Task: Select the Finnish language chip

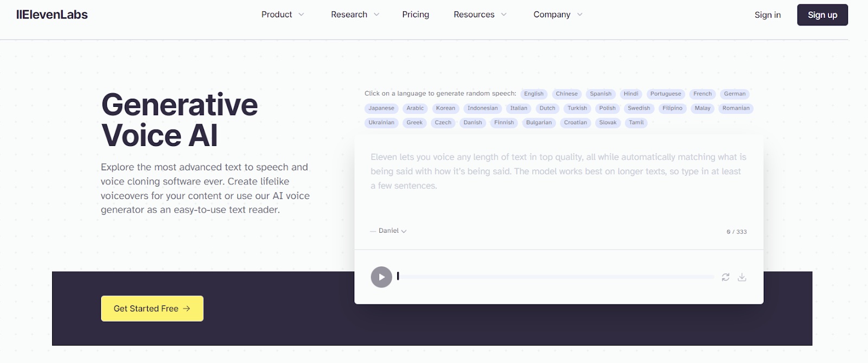Action: coord(504,123)
